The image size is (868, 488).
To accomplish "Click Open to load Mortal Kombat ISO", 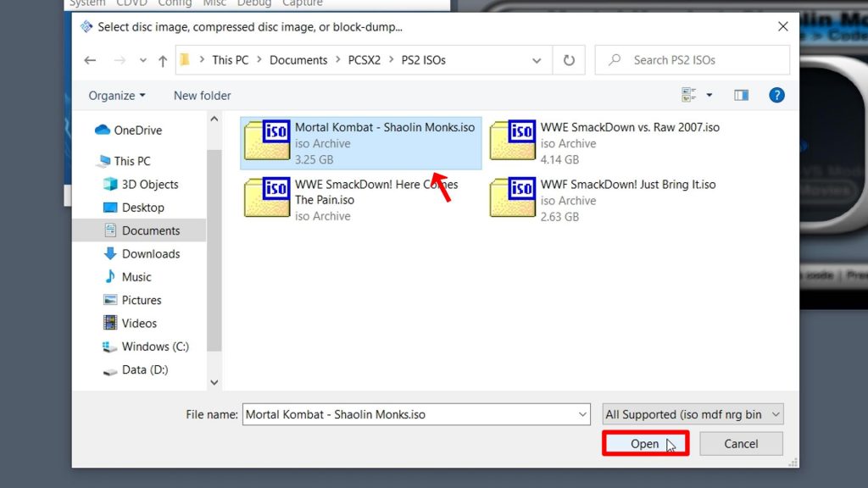I will (644, 443).
